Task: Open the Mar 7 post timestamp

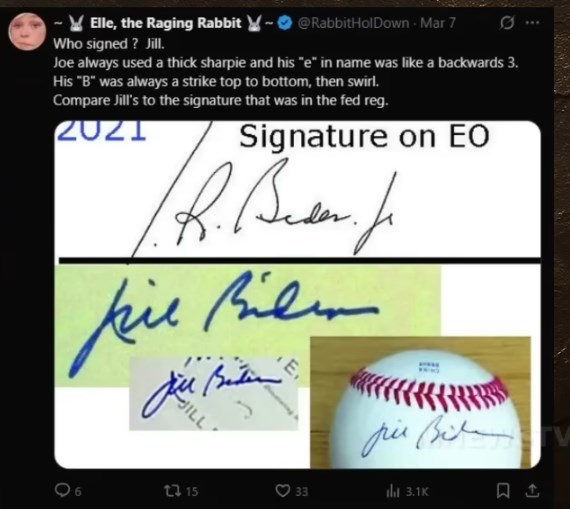Action: [x=437, y=23]
